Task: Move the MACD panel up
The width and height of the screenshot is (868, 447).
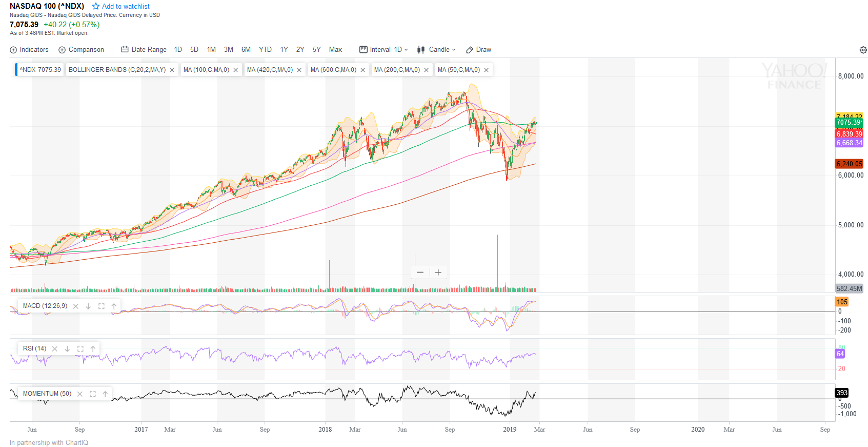Action: pos(114,306)
